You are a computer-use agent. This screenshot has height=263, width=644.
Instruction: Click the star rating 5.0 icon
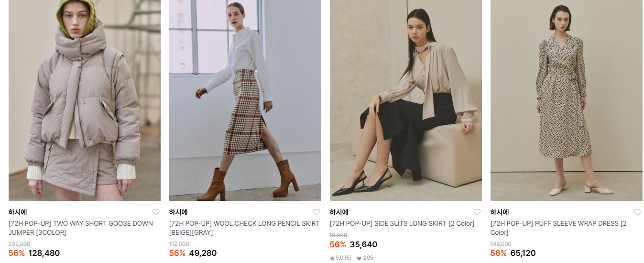point(332,258)
